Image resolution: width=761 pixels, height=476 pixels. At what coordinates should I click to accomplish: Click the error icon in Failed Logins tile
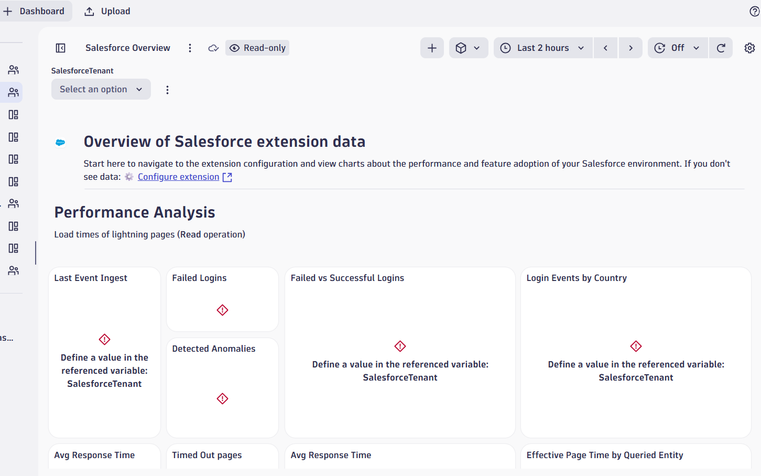click(x=222, y=310)
